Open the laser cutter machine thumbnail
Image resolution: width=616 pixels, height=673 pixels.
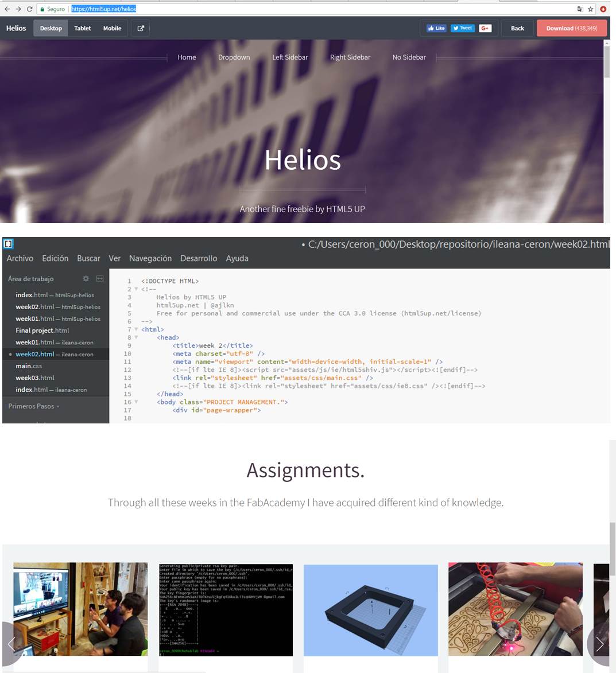tap(516, 609)
